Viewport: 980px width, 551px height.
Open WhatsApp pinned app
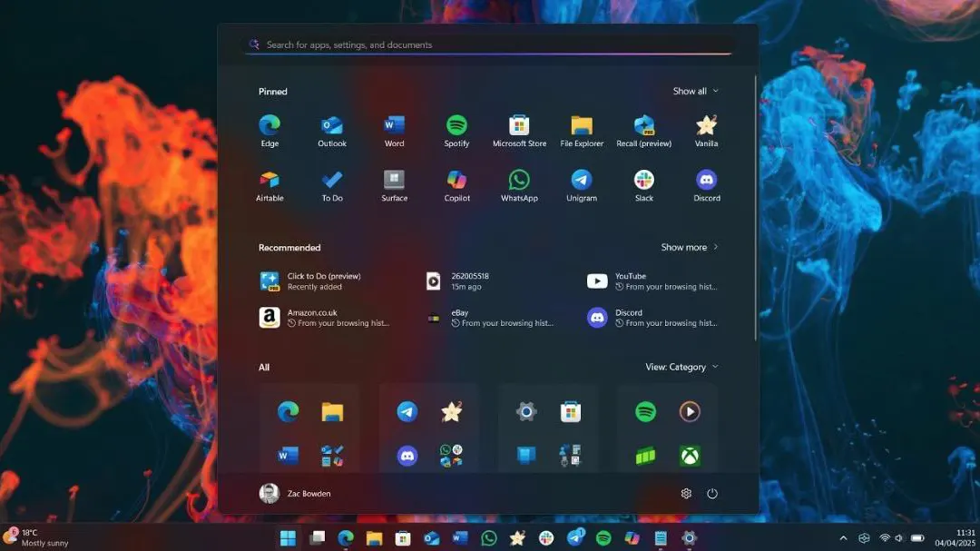pyautogui.click(x=519, y=185)
